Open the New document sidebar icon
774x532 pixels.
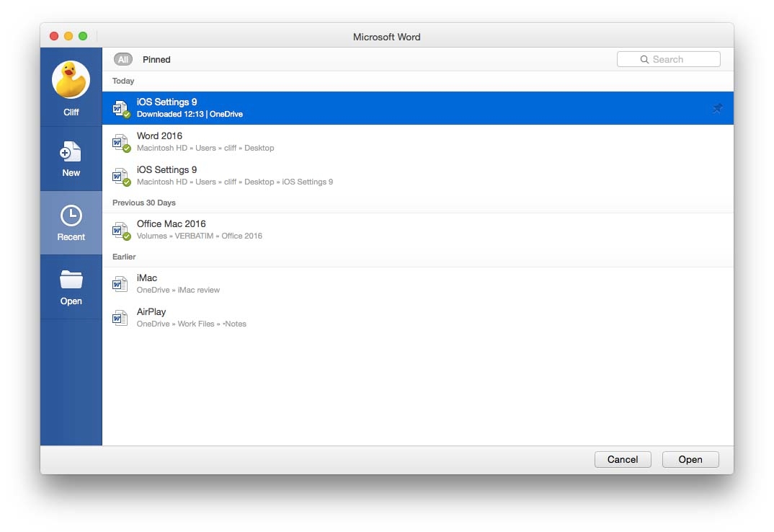point(71,151)
